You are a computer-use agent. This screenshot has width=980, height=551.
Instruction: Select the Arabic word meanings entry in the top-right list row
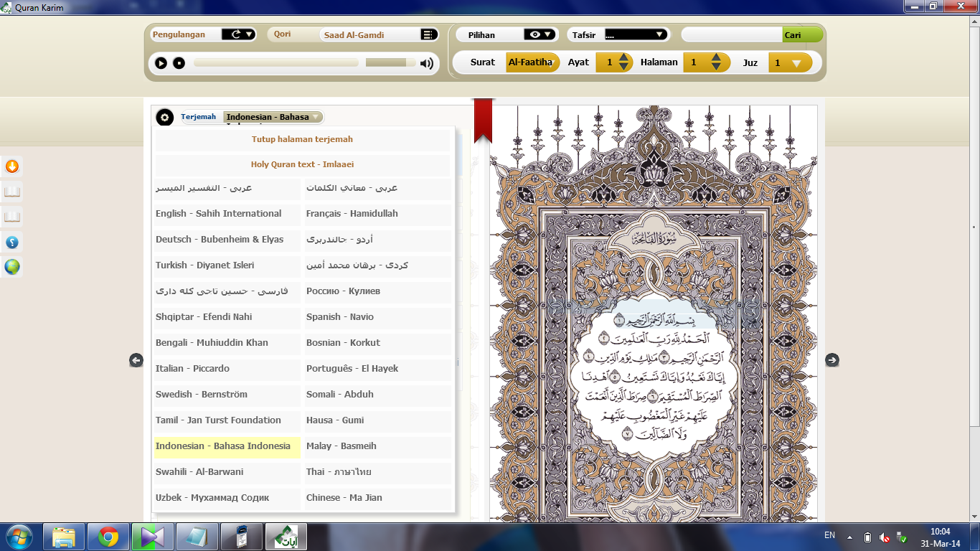tap(378, 189)
